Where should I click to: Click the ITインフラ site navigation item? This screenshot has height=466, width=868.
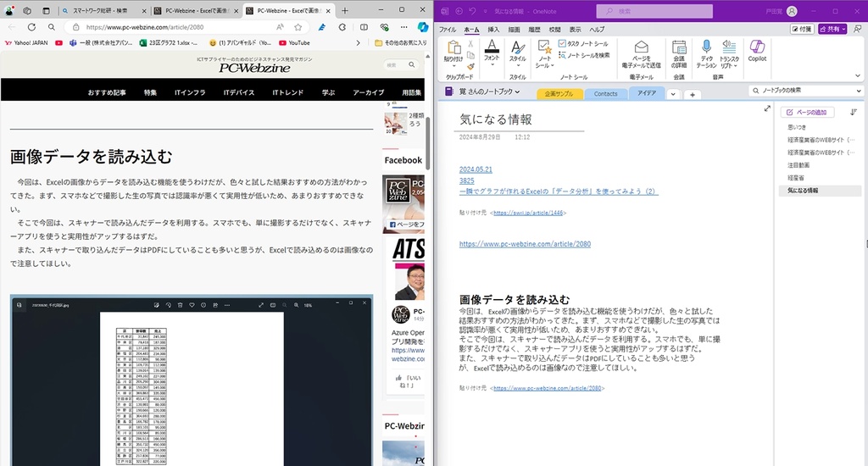coord(190,92)
